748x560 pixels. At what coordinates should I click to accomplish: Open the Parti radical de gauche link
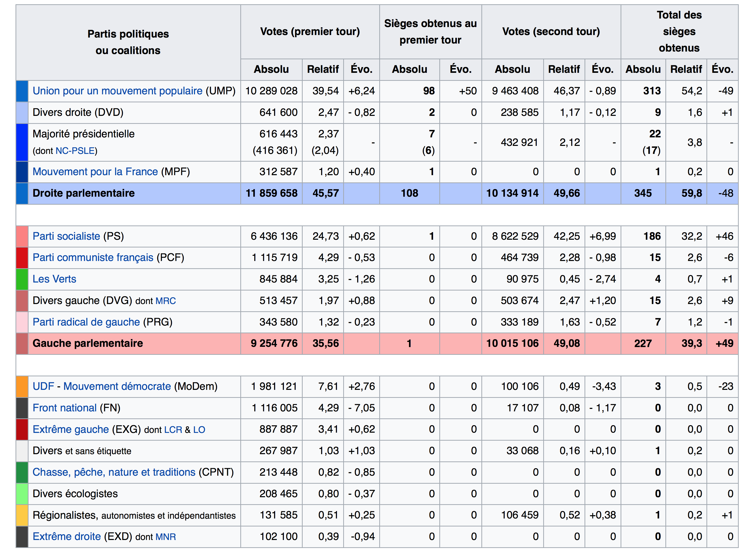pyautogui.click(x=86, y=322)
